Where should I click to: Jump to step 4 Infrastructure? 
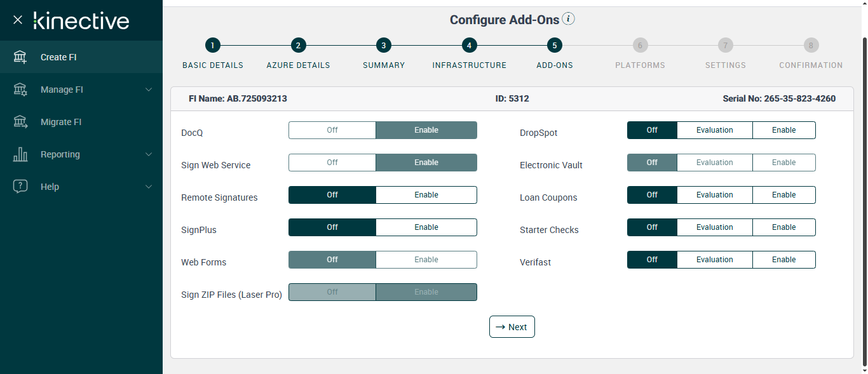pyautogui.click(x=469, y=46)
